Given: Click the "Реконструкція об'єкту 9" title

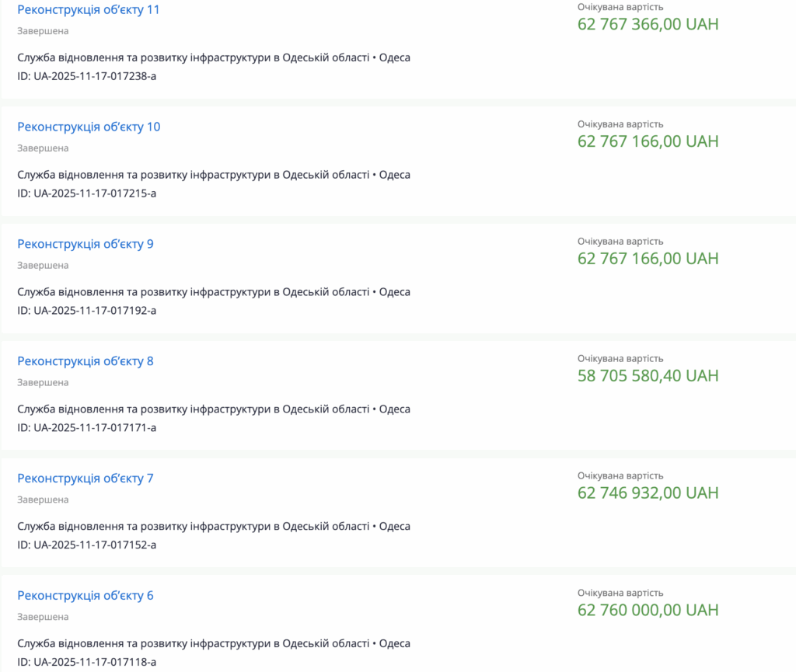Looking at the screenshot, I should (86, 244).
